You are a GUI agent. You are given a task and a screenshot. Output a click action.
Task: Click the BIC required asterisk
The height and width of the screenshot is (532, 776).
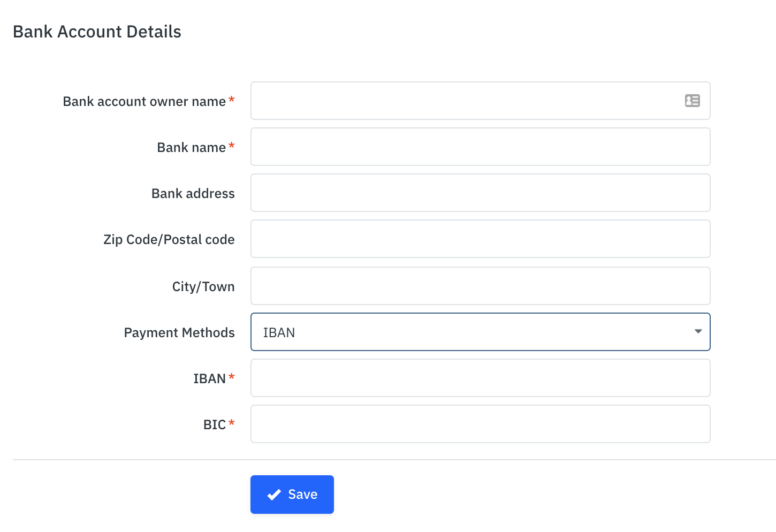[x=232, y=423]
